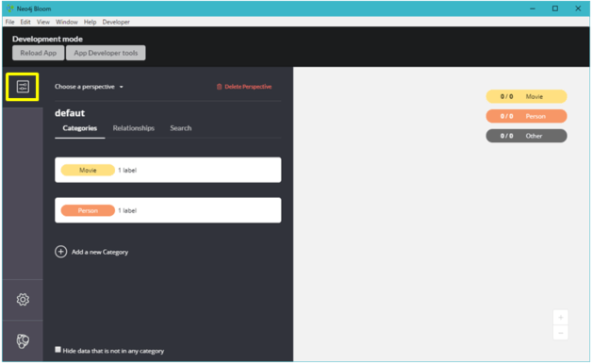Click 'Add a new Category' text
This screenshot has height=364, width=593.
[100, 252]
